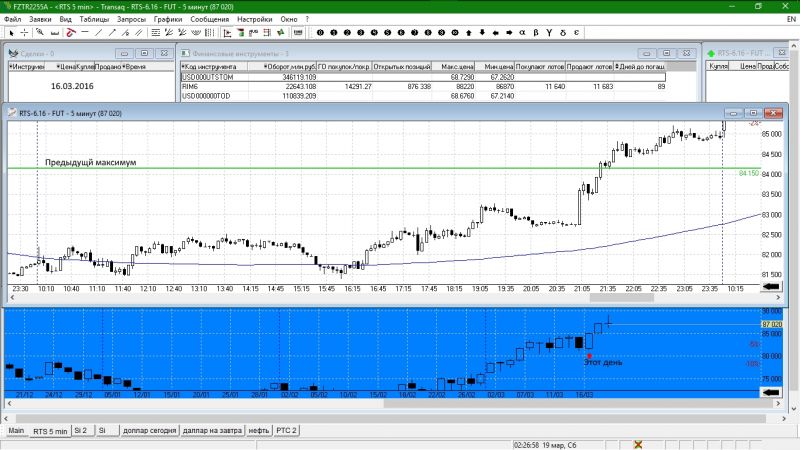Screen dimensions: 800x450
Task: Click the green diamond RTS-6.16 panel icon
Action: (x=711, y=53)
